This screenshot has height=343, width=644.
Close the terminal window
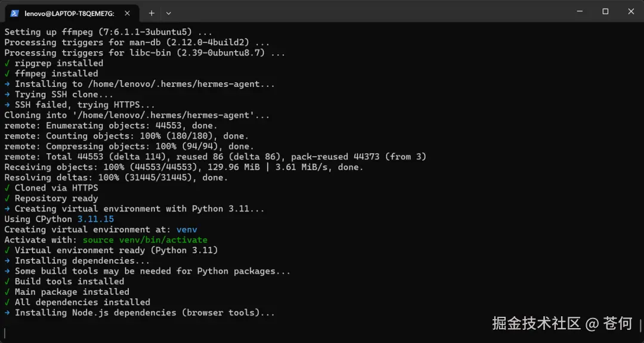click(x=631, y=11)
